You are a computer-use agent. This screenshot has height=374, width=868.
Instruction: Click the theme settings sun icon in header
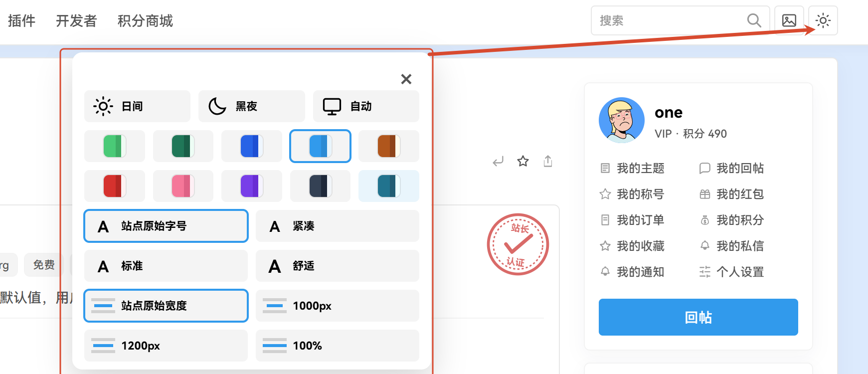(x=823, y=20)
